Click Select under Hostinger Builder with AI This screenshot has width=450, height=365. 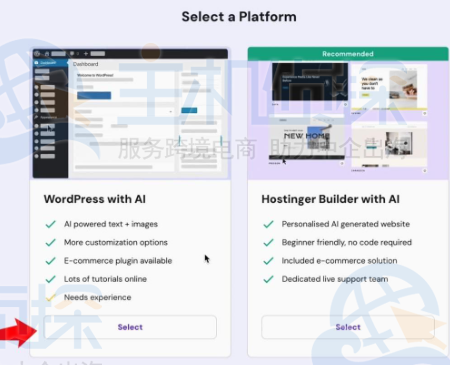(x=348, y=327)
